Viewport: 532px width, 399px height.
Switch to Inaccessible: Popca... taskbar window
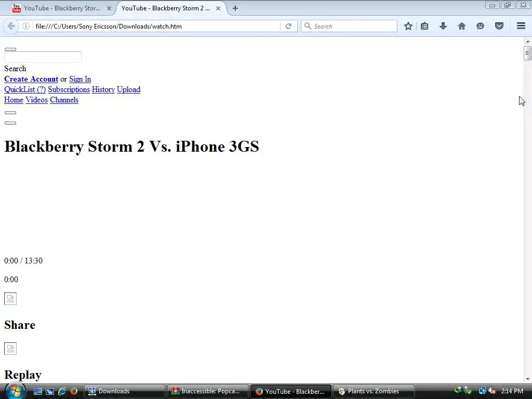[x=208, y=392]
